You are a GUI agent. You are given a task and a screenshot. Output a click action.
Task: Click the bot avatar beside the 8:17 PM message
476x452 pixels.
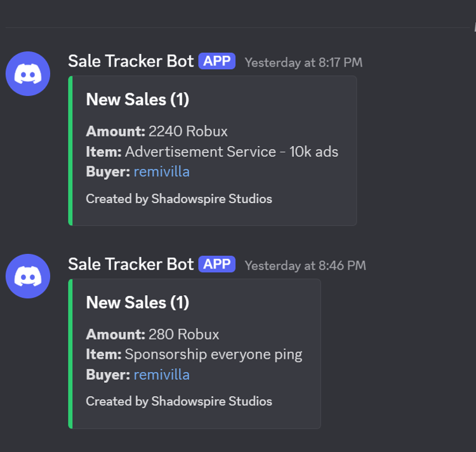pos(28,74)
